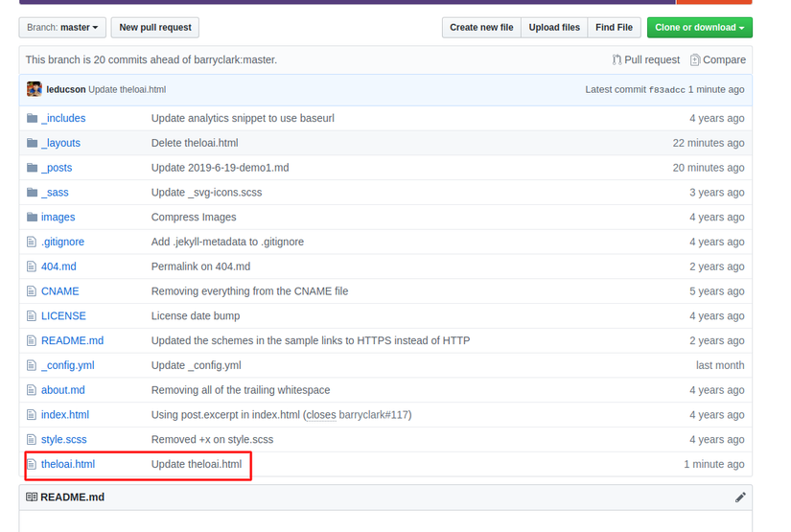Open the _layouts folder
The width and height of the screenshot is (791, 532).
60,143
